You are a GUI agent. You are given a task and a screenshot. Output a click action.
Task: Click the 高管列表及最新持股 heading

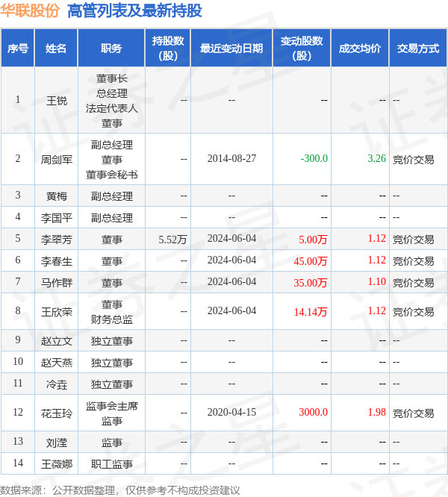click(134, 10)
